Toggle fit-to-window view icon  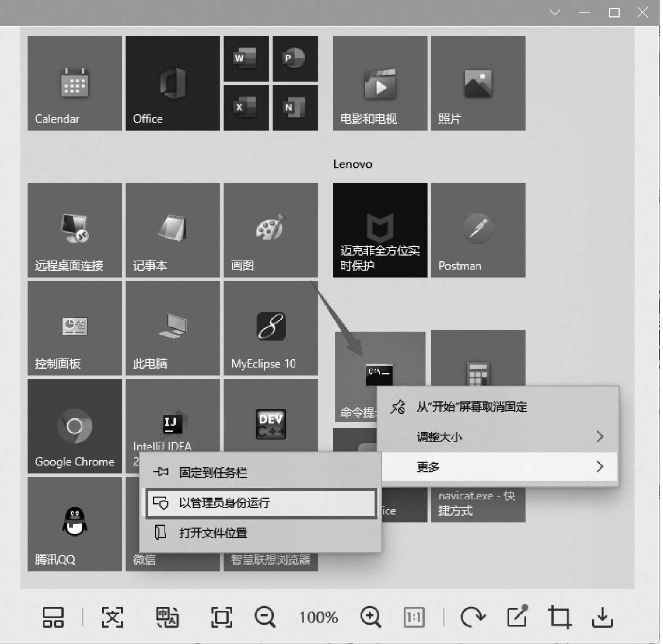pyautogui.click(x=221, y=617)
